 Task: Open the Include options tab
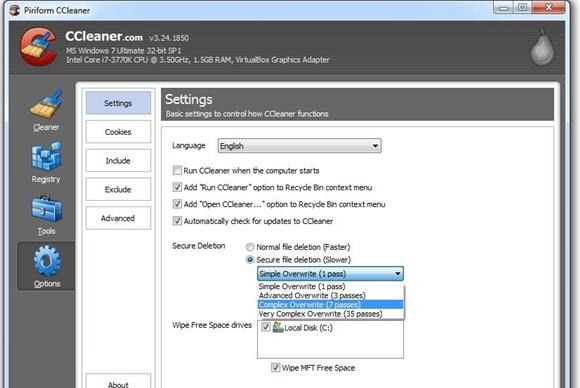point(118,161)
